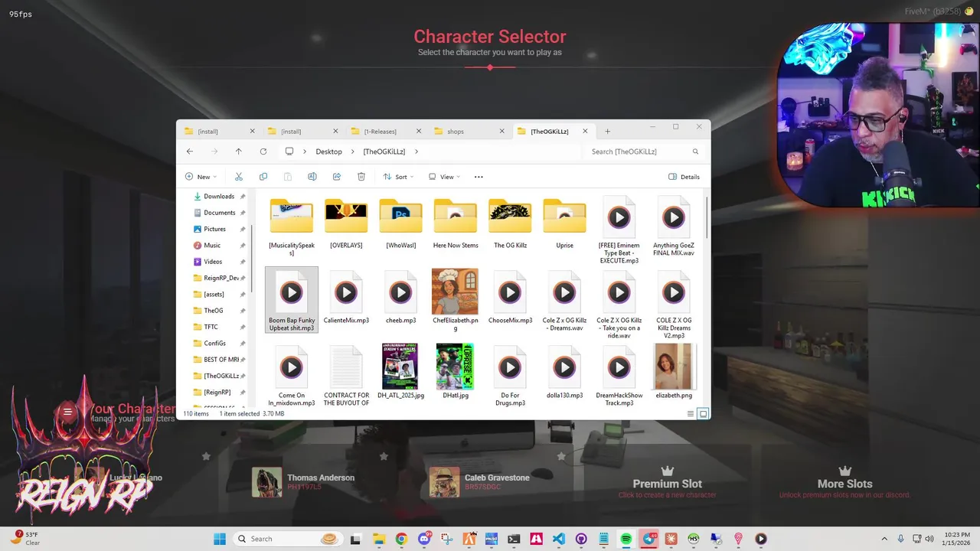The height and width of the screenshot is (551, 980).
Task: Open Spotify from the taskbar
Action: tap(626, 539)
